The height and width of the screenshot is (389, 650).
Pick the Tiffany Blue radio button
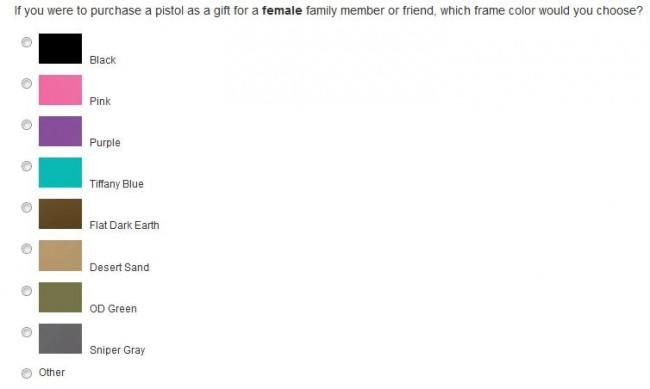[x=27, y=166]
